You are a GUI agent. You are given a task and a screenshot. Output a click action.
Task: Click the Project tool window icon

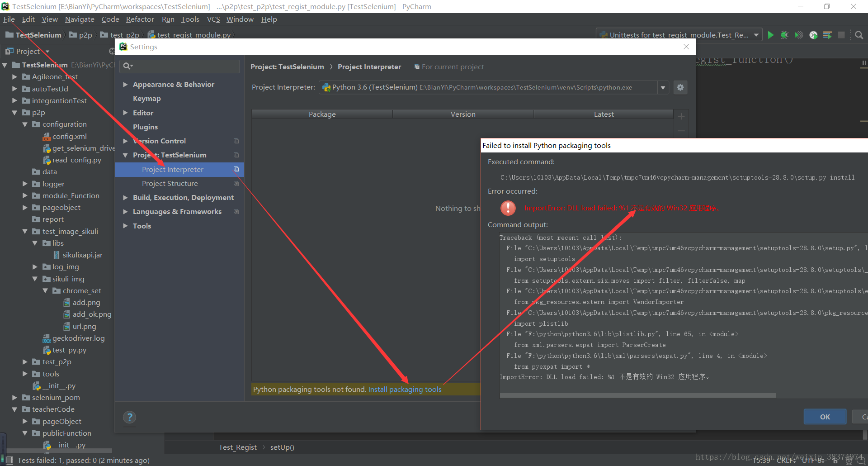9,51
